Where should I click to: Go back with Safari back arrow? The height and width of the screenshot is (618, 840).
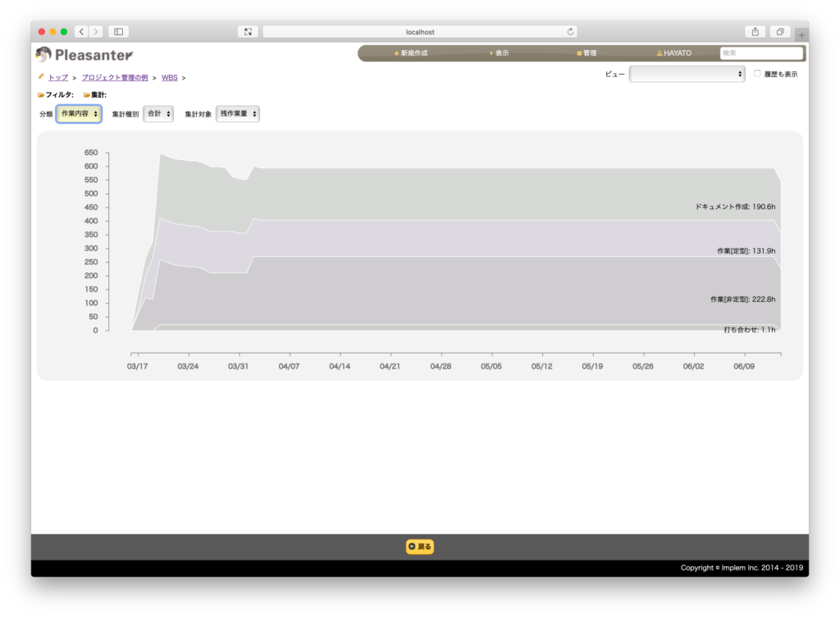81,32
